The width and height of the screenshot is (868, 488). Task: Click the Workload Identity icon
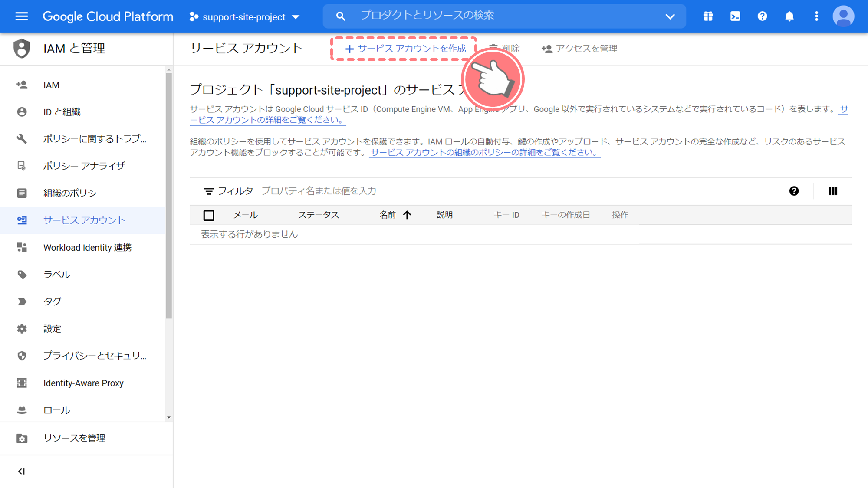point(22,247)
